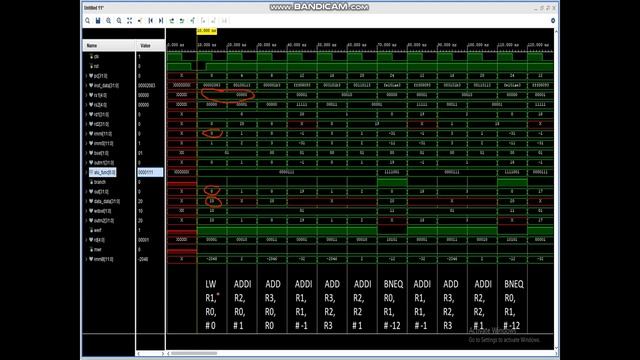Click the imm8 value -2048
The width and height of the screenshot is (640, 360).
(143, 259)
